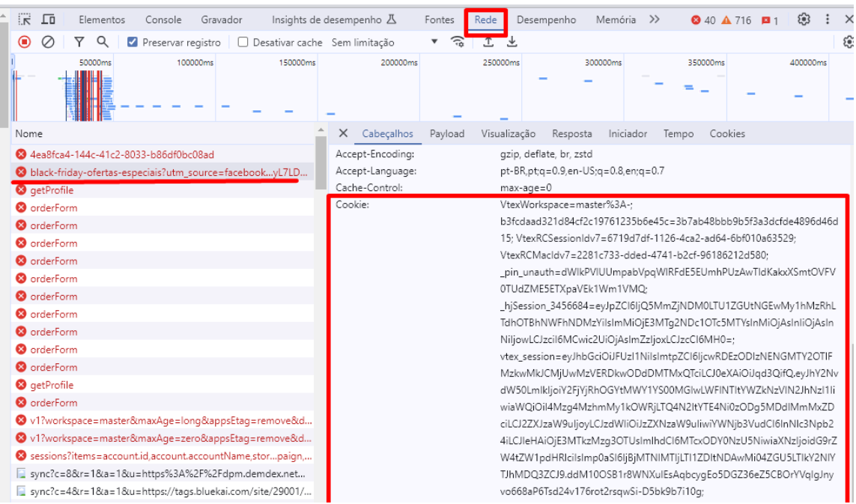
Task: Switch to the Resposta tab
Action: tap(571, 133)
